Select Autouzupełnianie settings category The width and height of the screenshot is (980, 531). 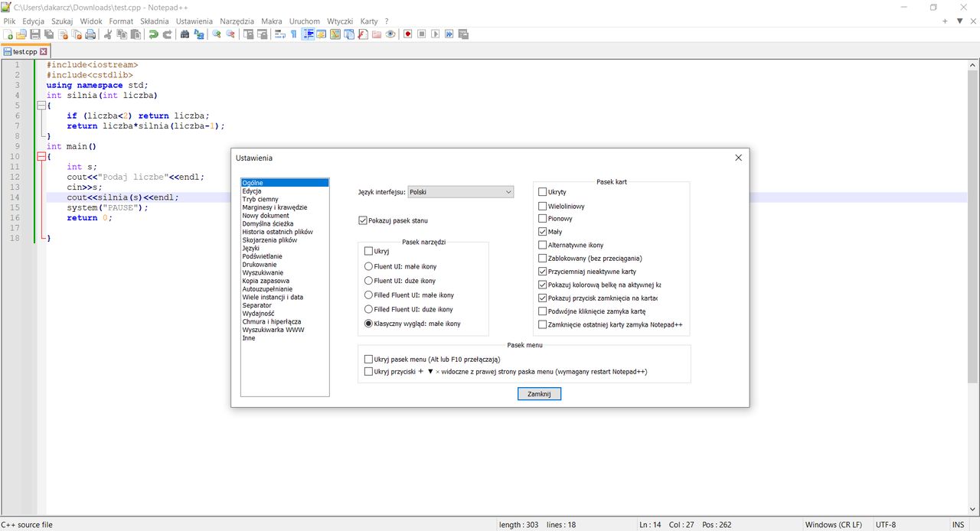pos(267,289)
